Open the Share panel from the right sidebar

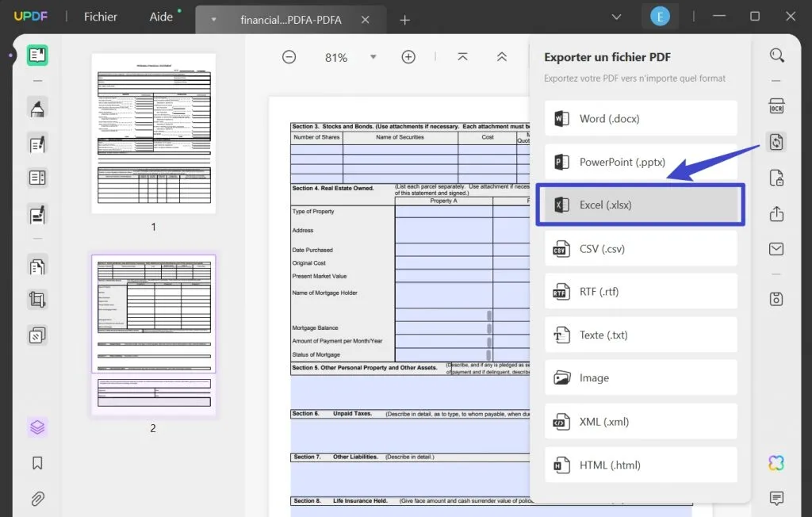coord(776,213)
